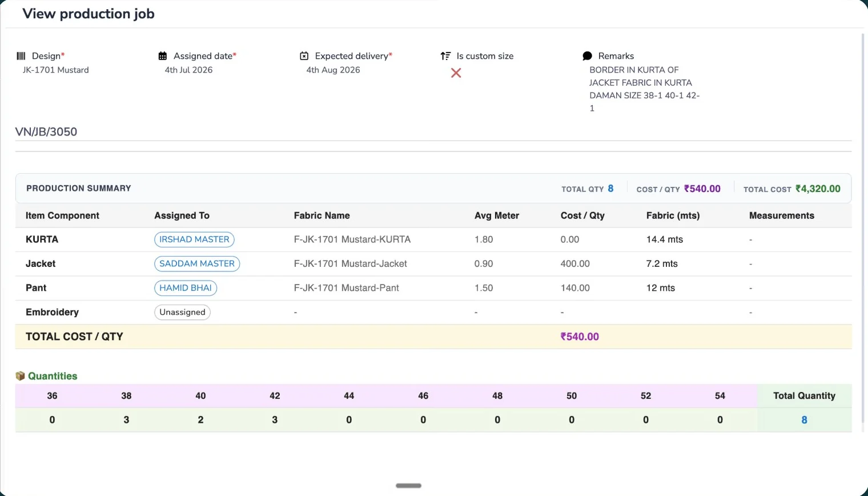This screenshot has width=868, height=496.
Task: Click the HAMID BHAI assignee tag
Action: (186, 288)
